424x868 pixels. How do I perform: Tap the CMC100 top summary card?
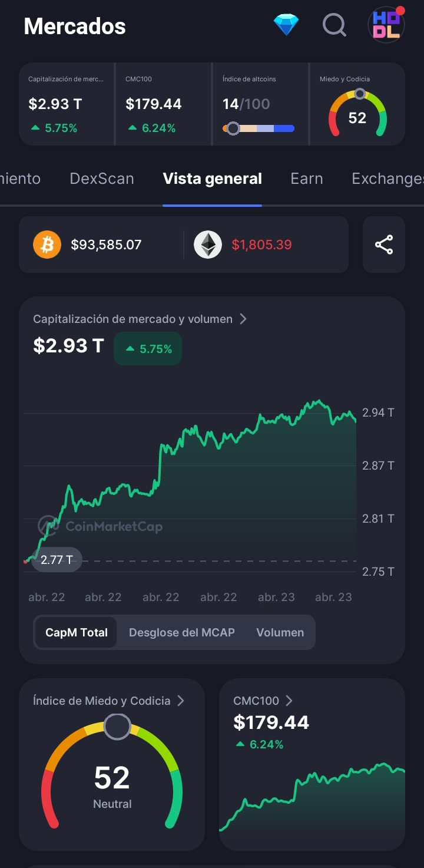point(163,104)
